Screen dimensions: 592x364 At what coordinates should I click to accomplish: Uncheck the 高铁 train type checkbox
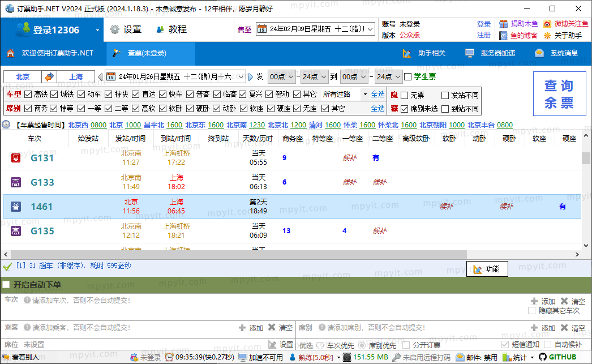coord(28,94)
